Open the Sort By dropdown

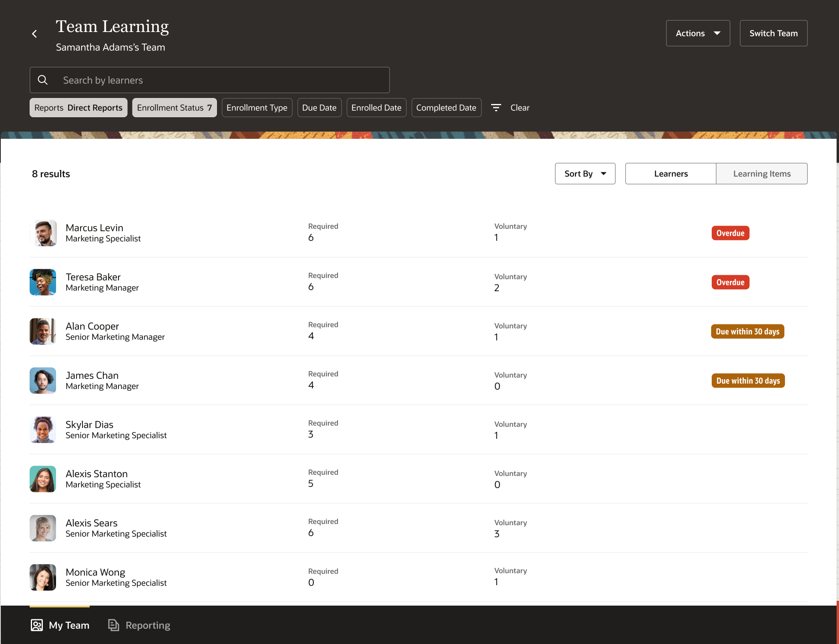[x=585, y=174]
